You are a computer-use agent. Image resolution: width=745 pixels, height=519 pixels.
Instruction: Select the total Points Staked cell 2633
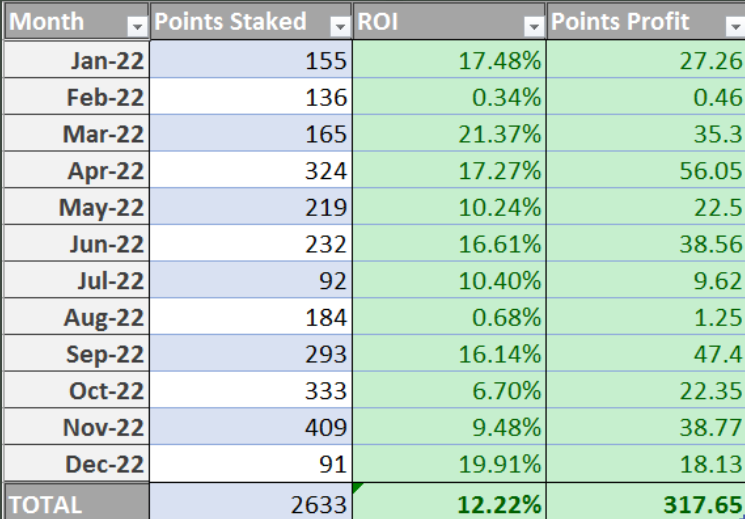251,501
